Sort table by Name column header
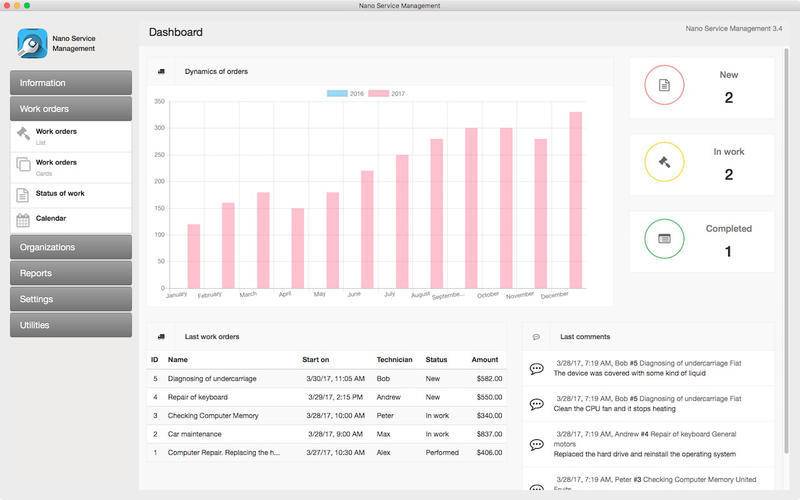The height and width of the screenshot is (500, 800). (178, 360)
